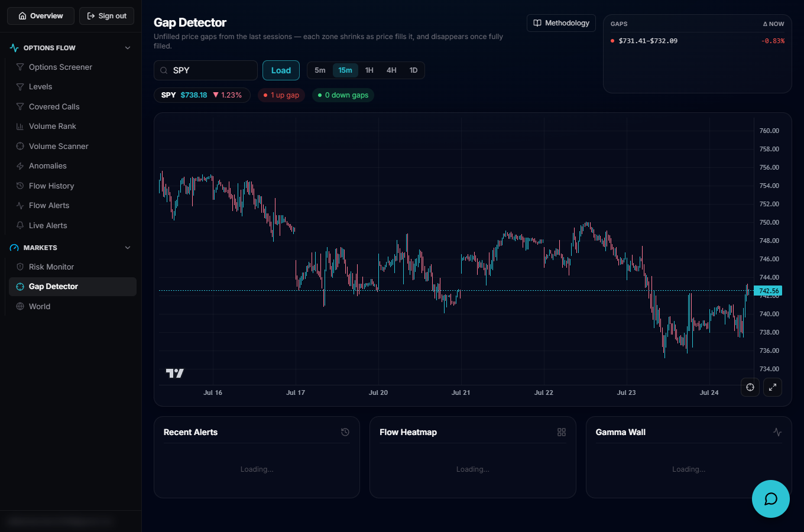Click the Methodology book icon
Image resolution: width=804 pixels, height=532 pixels.
point(537,23)
